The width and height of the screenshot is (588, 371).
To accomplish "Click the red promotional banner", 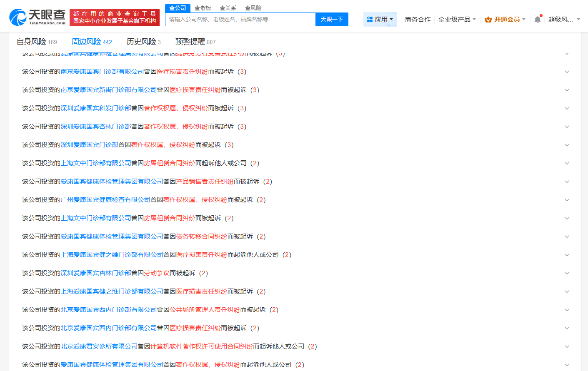I will [x=115, y=17].
